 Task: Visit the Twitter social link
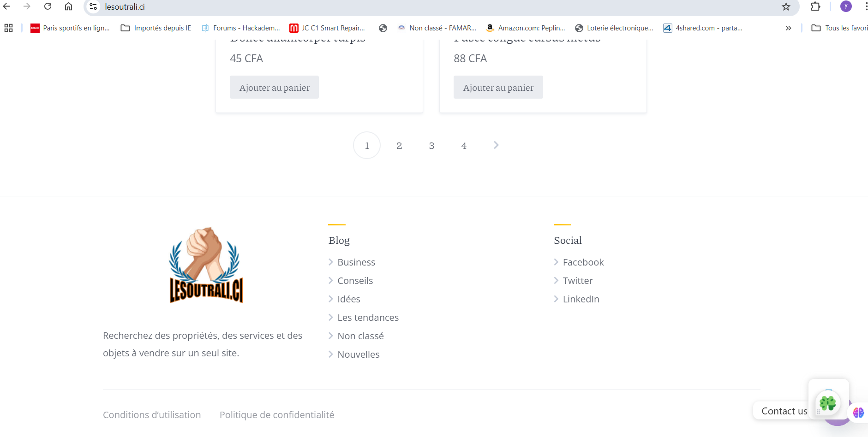[578, 281]
